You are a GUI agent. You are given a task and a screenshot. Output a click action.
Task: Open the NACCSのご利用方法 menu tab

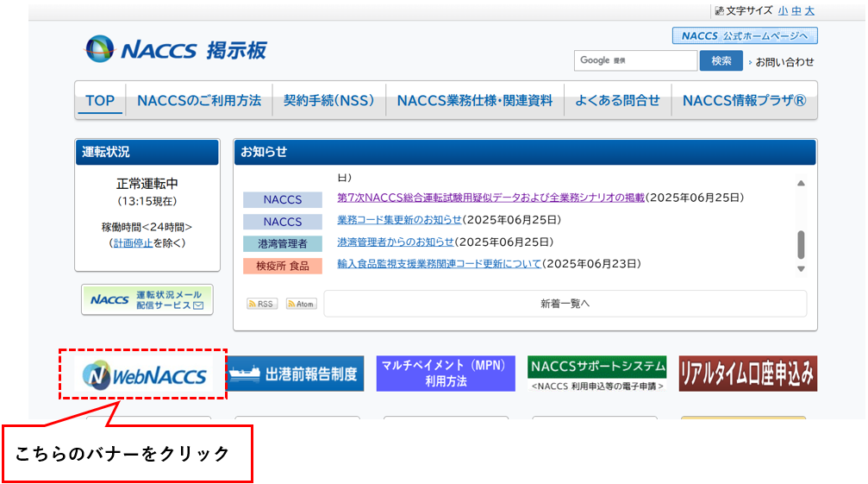(199, 101)
